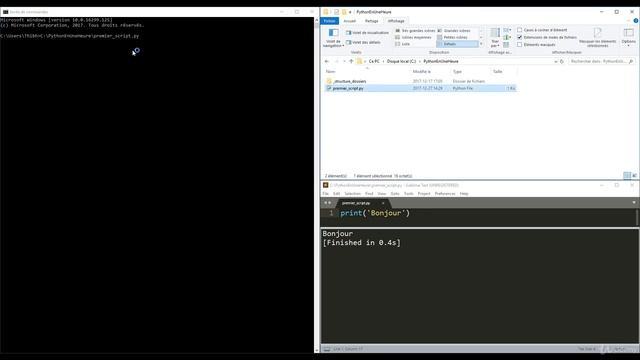Open Command Prompt window system icon

pos(5,12)
